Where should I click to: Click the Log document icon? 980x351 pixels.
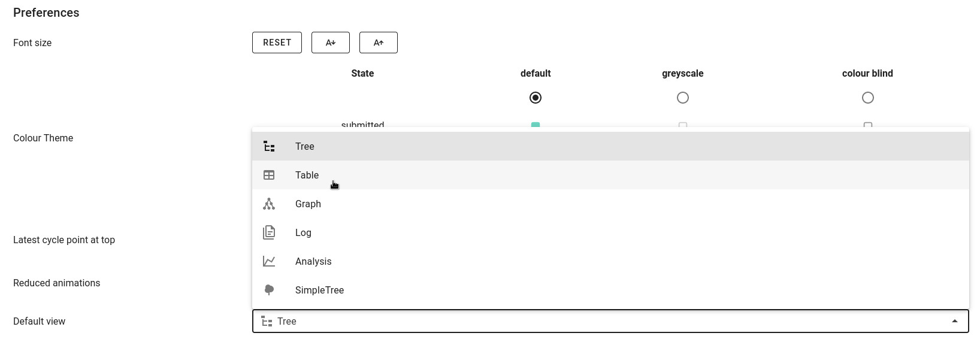click(x=269, y=232)
